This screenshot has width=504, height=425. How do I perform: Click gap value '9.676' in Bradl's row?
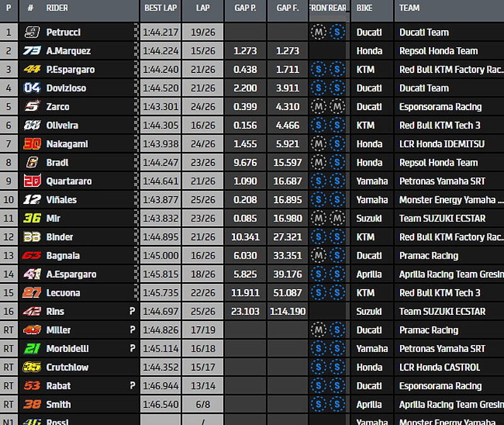(x=245, y=162)
